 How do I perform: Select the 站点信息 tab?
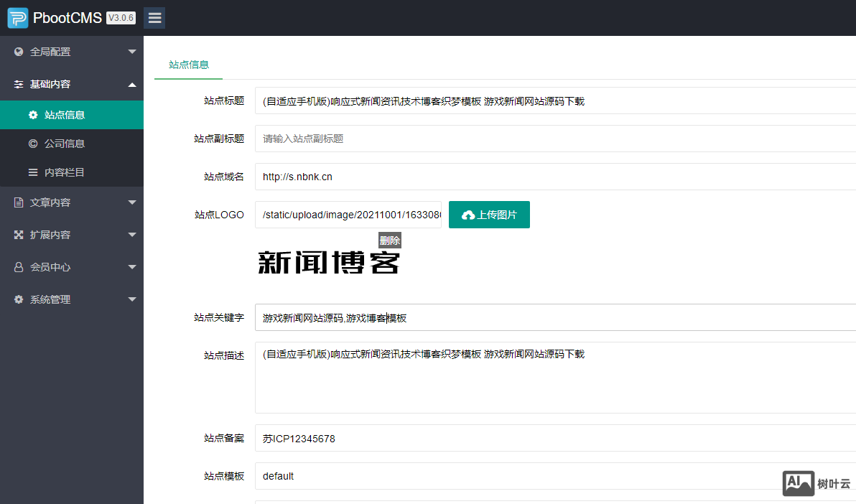(x=189, y=65)
